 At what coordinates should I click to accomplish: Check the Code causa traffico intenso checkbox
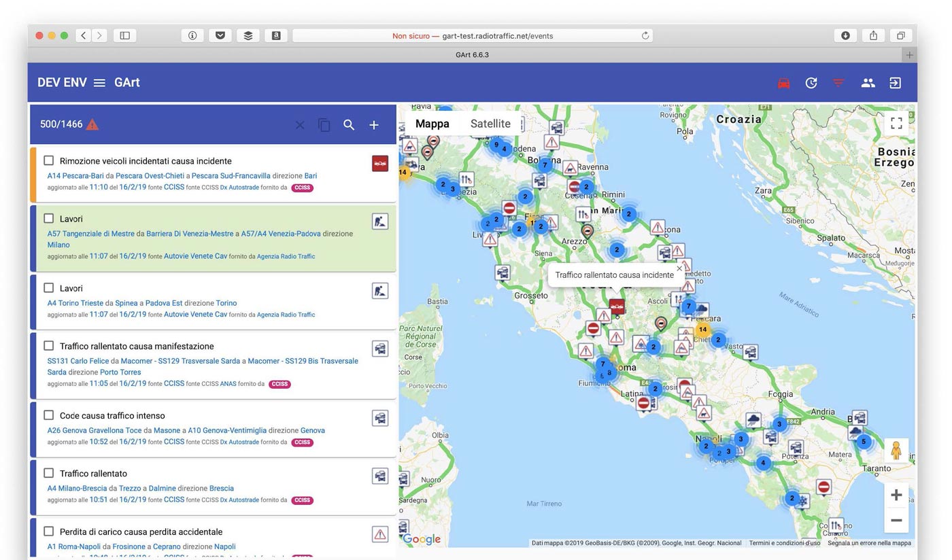[x=49, y=415]
